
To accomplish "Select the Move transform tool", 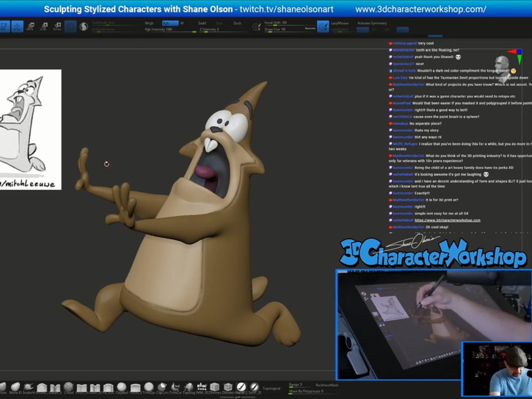I will tap(30, 27).
